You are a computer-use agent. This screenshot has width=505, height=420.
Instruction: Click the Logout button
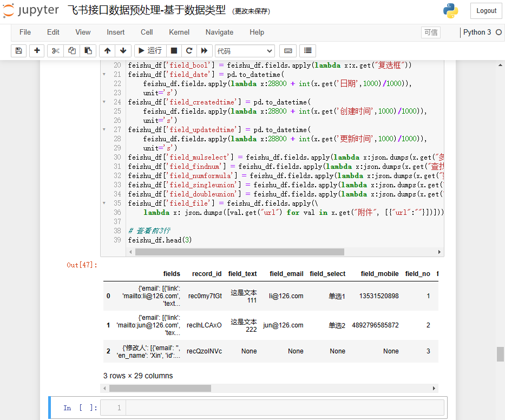pos(486,11)
